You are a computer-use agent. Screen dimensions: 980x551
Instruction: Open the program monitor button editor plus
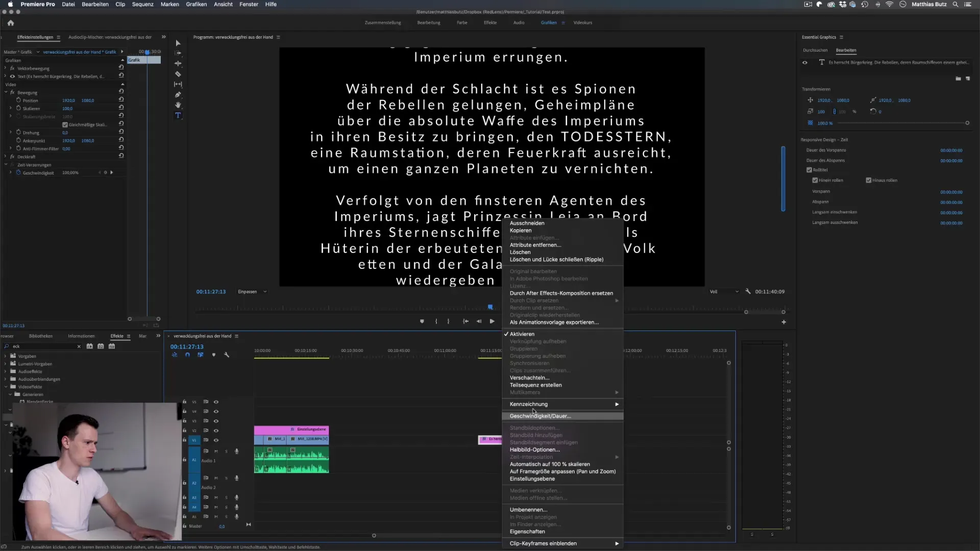click(x=784, y=322)
